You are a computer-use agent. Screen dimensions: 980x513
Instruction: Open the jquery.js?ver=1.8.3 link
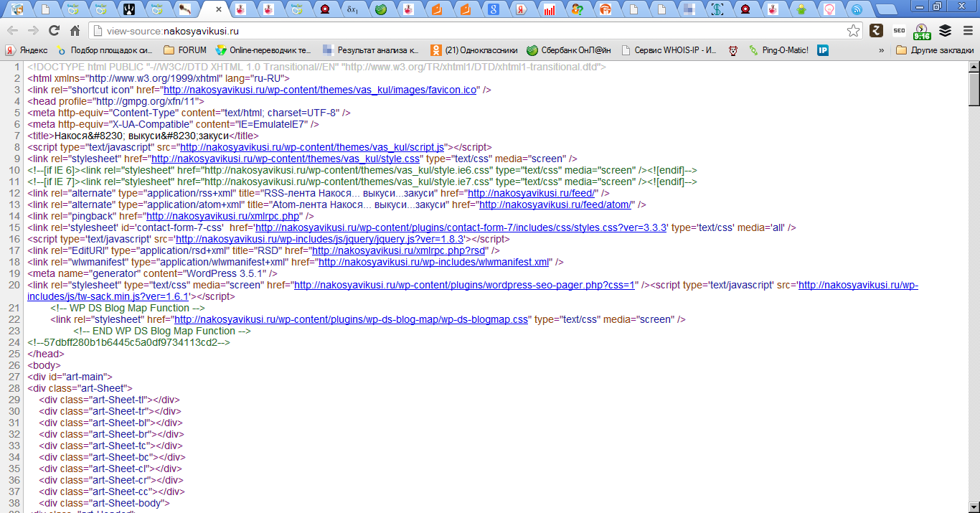[321, 239]
